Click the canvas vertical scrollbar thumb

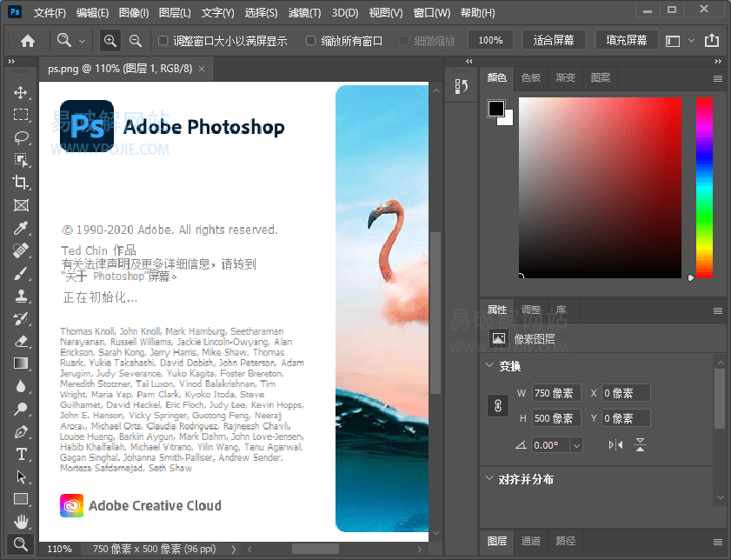click(x=435, y=312)
